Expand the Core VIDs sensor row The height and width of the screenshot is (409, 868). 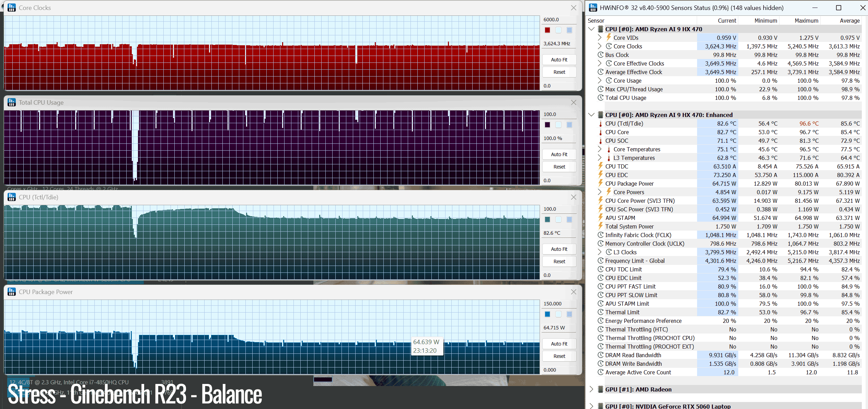point(600,38)
